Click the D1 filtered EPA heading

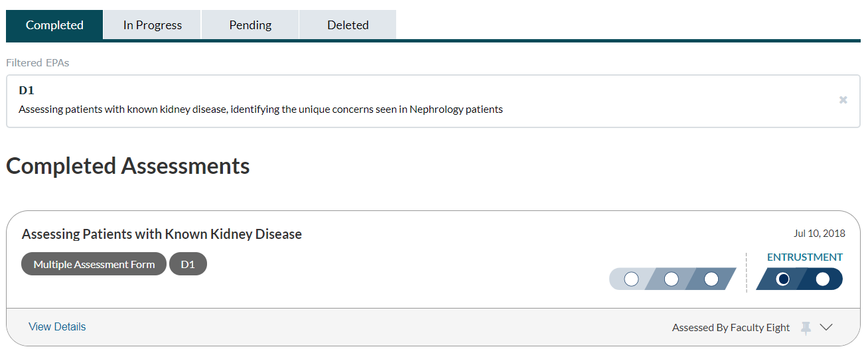point(27,91)
